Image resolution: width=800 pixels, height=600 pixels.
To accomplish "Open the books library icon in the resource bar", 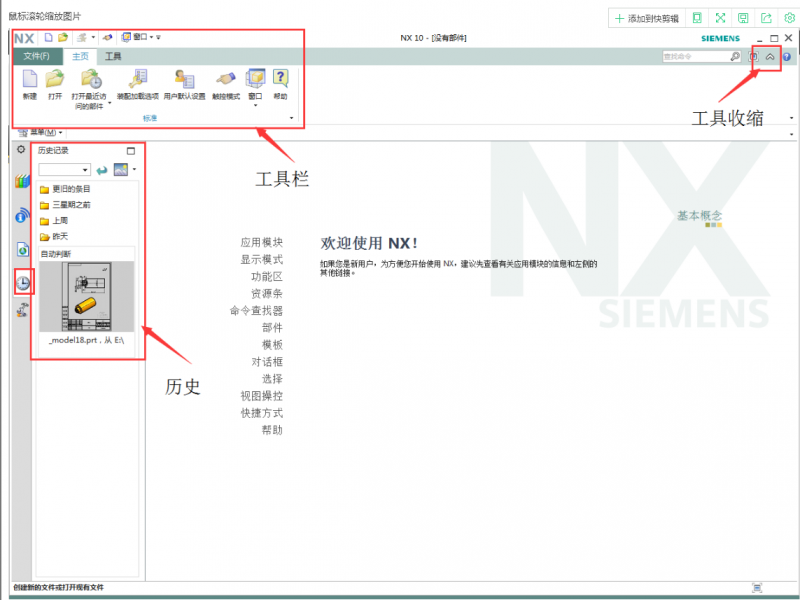I will click(x=22, y=181).
